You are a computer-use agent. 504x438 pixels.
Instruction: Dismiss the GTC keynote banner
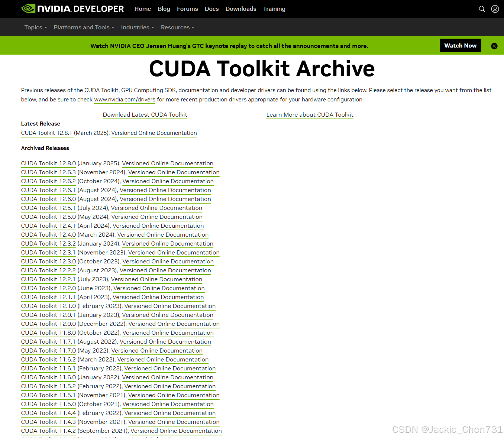click(494, 46)
